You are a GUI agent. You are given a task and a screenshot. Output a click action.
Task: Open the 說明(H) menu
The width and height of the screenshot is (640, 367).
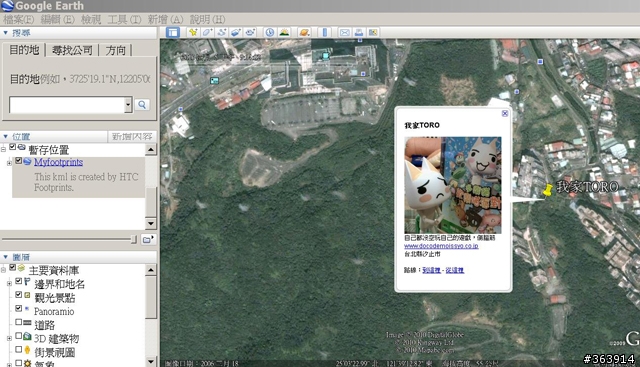[x=207, y=19]
